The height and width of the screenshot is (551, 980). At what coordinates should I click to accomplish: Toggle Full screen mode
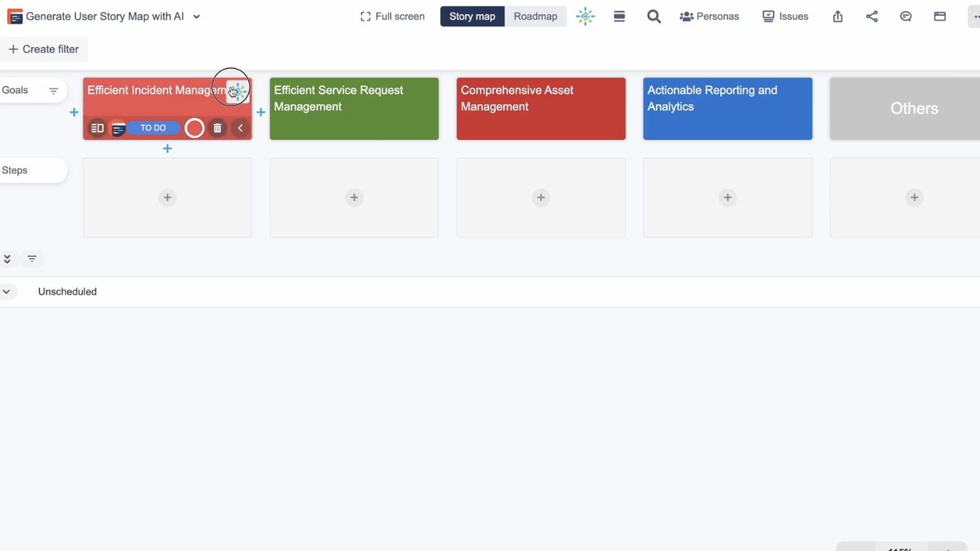pyautogui.click(x=392, y=17)
